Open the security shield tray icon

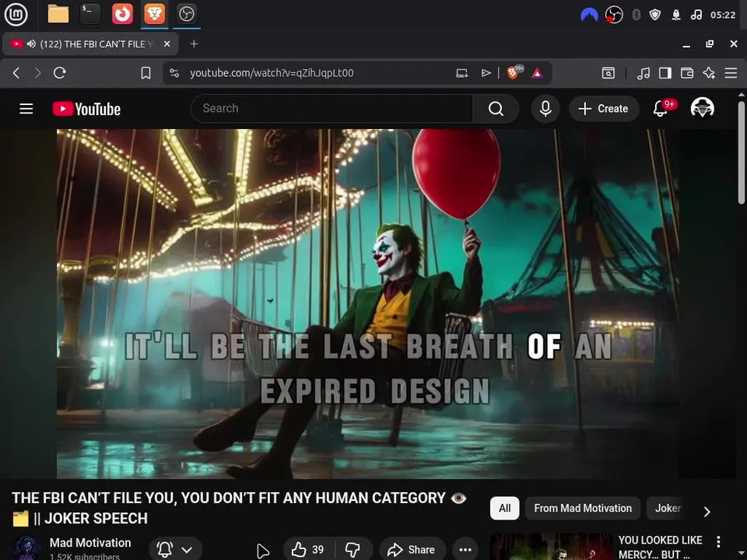pyautogui.click(x=655, y=15)
